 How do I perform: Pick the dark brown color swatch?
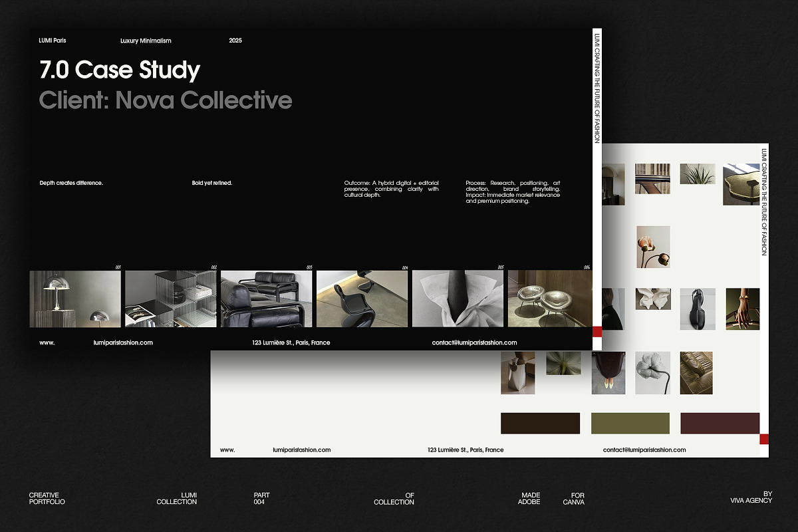pos(540,423)
